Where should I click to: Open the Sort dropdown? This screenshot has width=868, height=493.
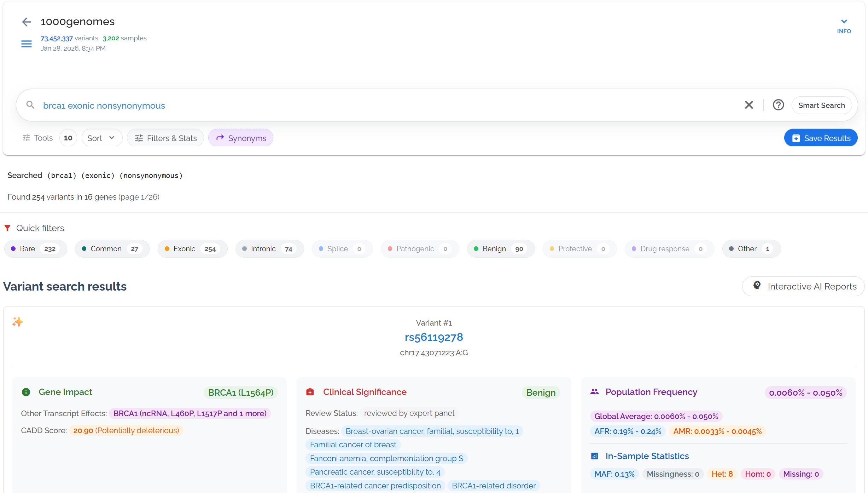click(101, 138)
